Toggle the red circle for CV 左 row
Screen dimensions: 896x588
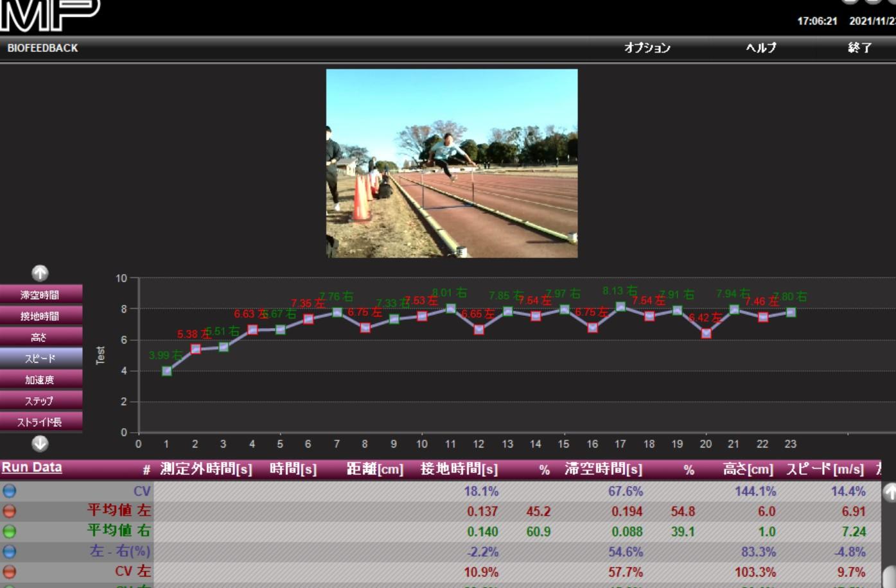click(9, 571)
